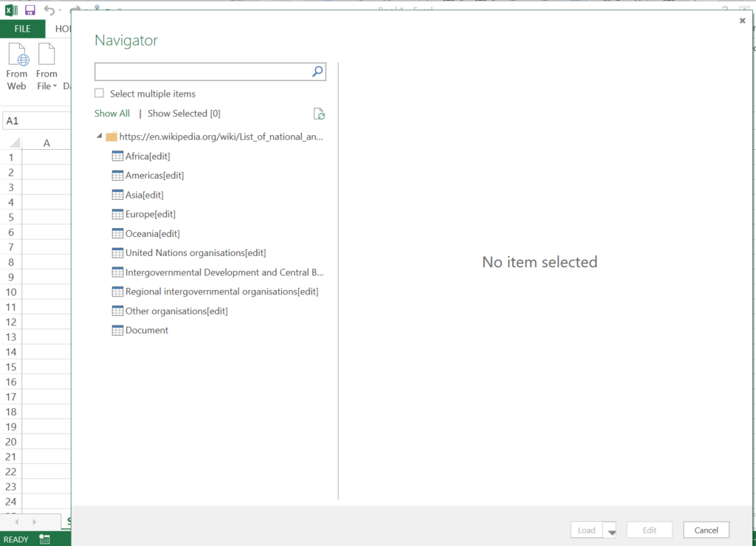Click the From File icon
Screen dimensions: 756x546
[x=46, y=57]
